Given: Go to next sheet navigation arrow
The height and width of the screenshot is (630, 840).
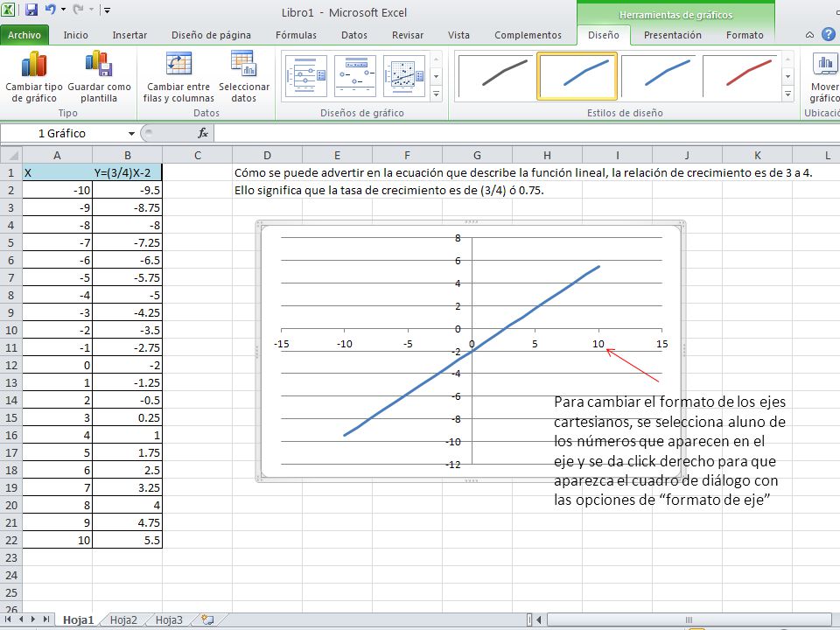Looking at the screenshot, I should (33, 619).
